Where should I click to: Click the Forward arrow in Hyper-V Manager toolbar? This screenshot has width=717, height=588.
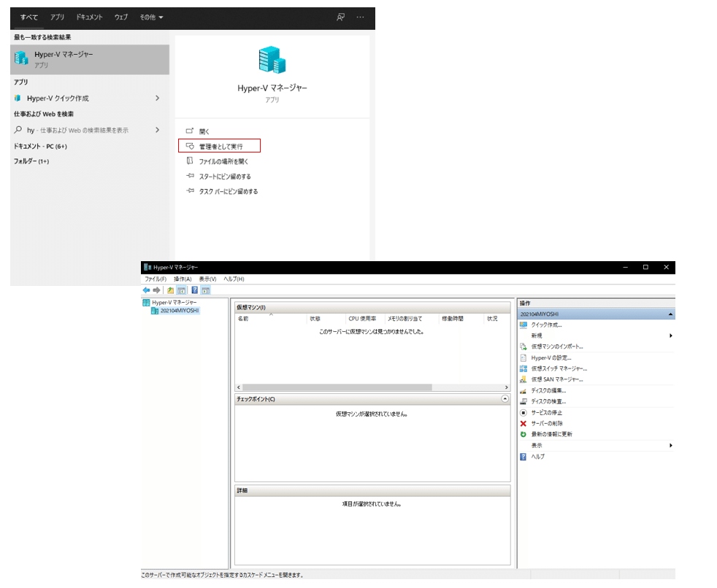click(157, 290)
